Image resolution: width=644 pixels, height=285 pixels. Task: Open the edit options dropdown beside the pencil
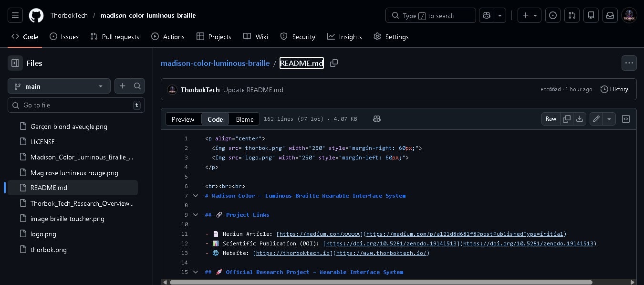pos(610,119)
